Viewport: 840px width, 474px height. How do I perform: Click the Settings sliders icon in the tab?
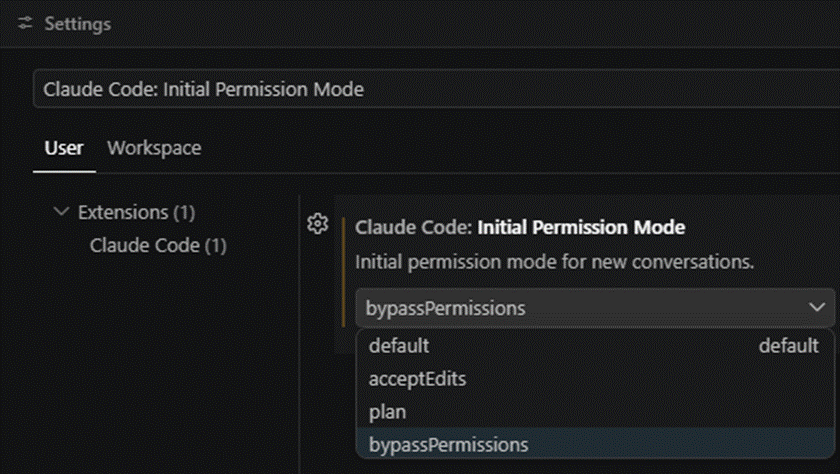(x=25, y=24)
